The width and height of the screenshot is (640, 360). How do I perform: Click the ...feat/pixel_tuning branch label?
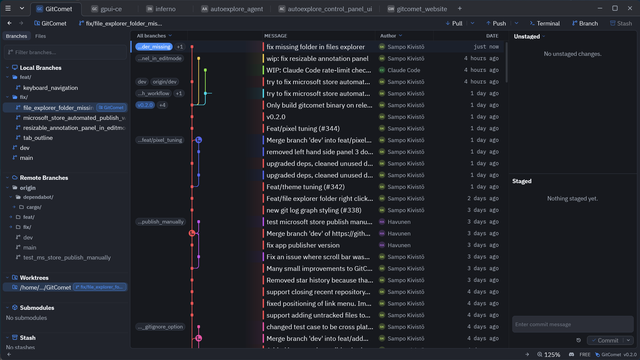(x=160, y=140)
